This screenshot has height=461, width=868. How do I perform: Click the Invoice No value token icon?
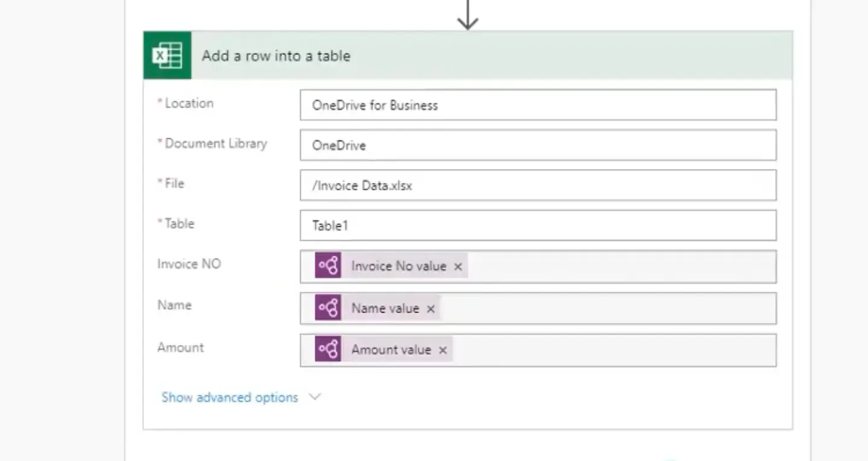tap(328, 266)
